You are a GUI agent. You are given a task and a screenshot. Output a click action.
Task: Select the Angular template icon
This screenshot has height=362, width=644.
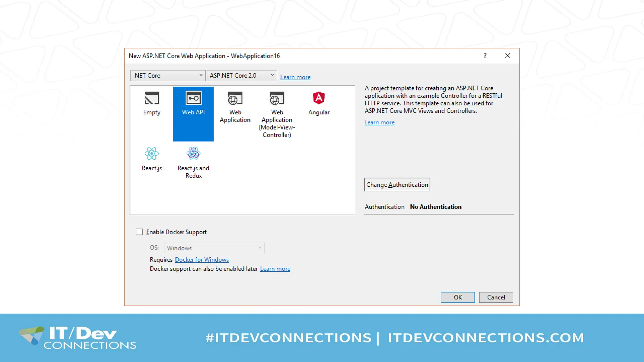[x=319, y=98]
